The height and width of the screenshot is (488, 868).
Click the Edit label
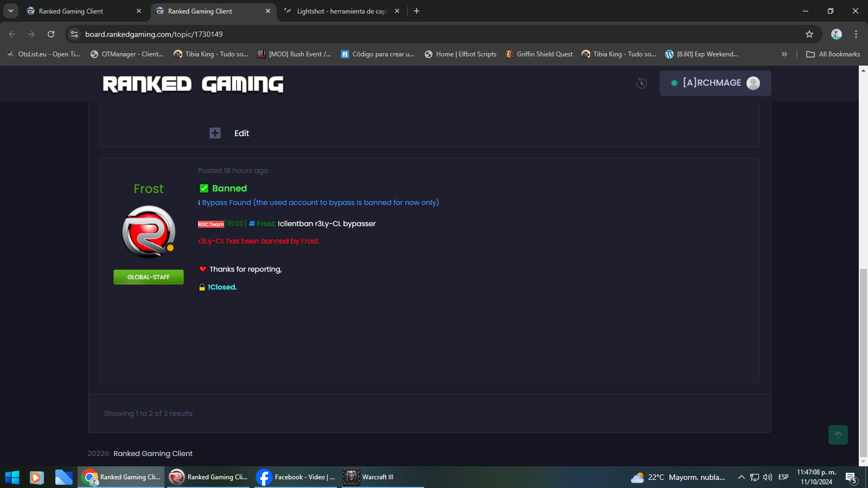point(241,133)
